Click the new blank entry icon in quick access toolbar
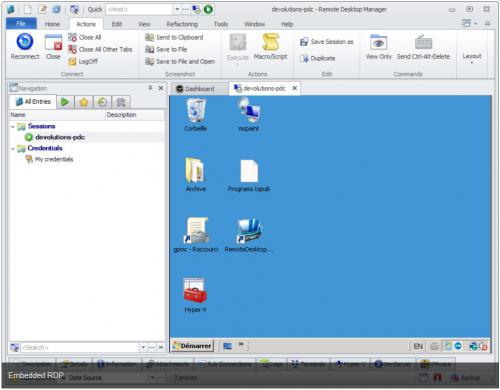 [x=28, y=9]
